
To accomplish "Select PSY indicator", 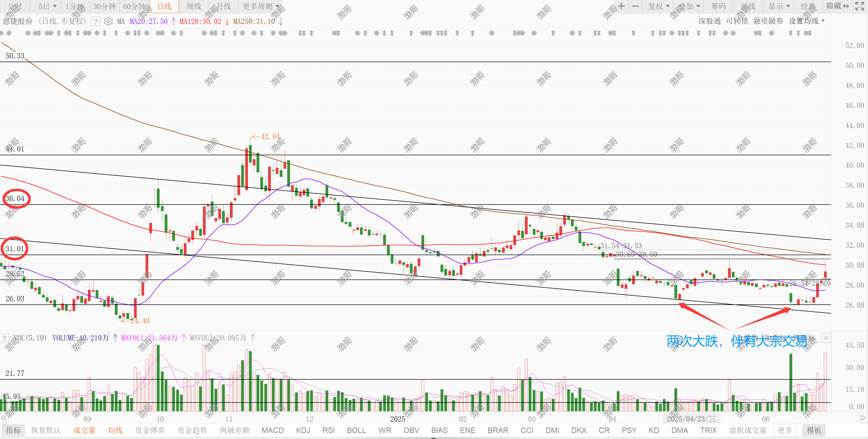I will point(629,430).
